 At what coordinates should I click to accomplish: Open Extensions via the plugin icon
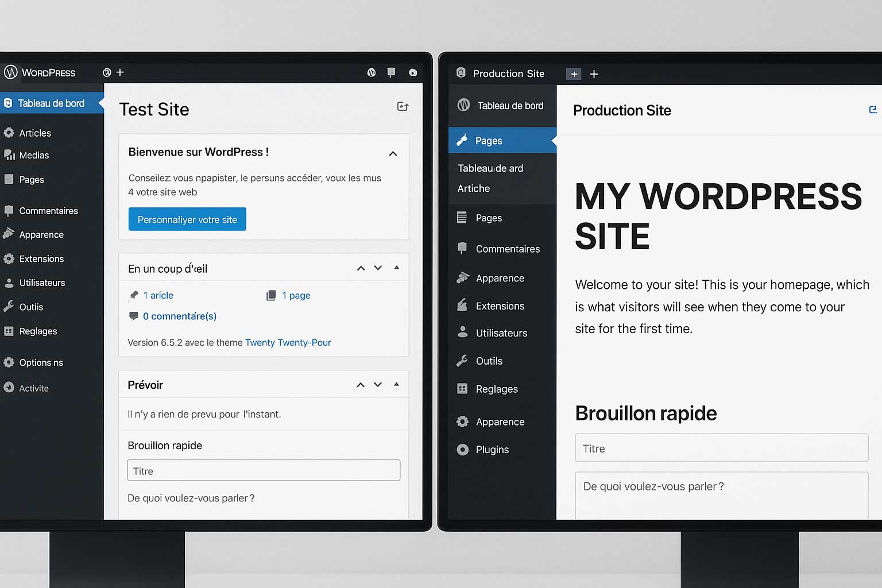coord(462,305)
